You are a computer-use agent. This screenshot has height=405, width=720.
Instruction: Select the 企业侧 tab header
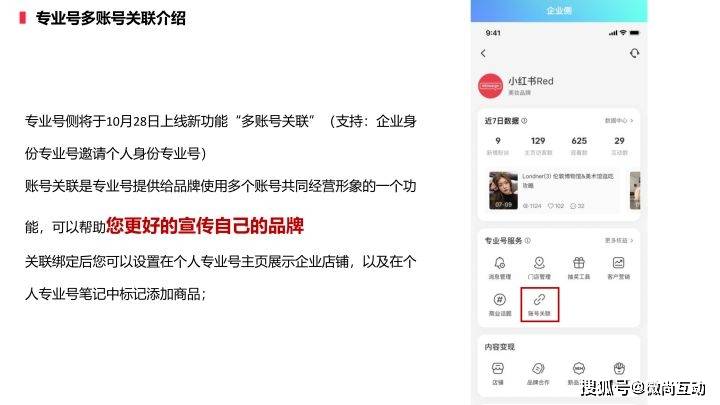pos(559,11)
